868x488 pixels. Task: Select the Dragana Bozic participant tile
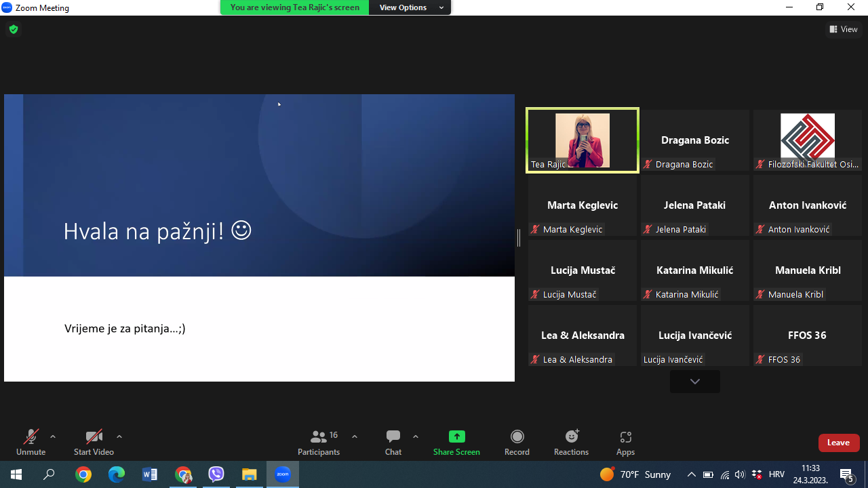tap(695, 140)
